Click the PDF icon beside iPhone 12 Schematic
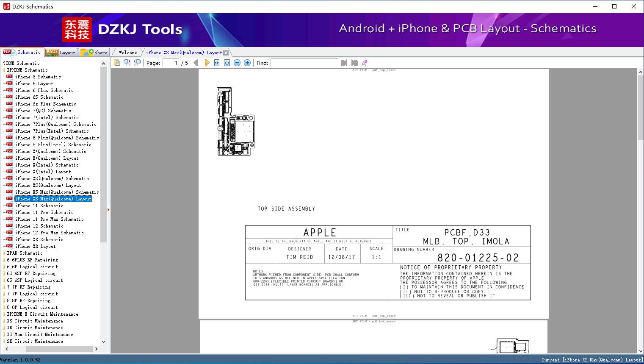The image size is (644, 364). click(x=9, y=226)
